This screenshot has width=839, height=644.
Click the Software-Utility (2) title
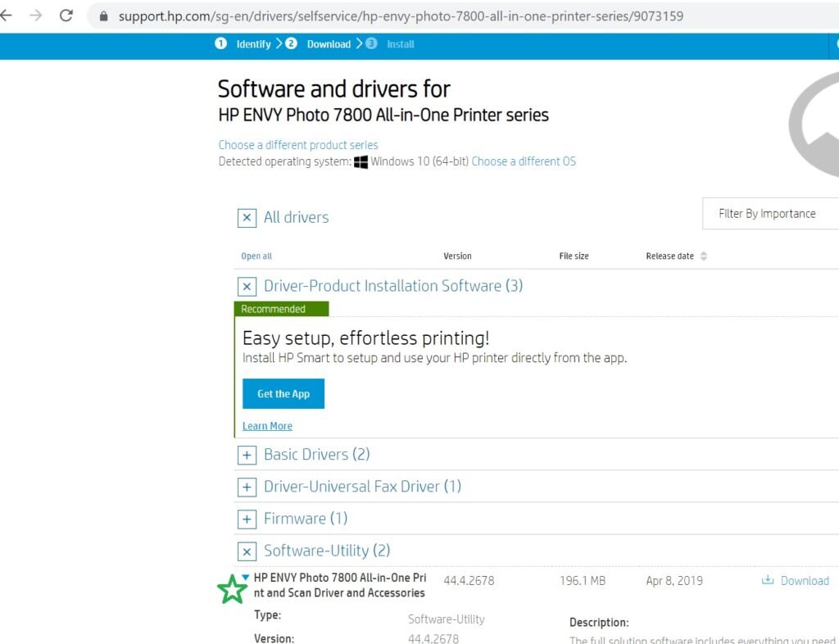327,551
